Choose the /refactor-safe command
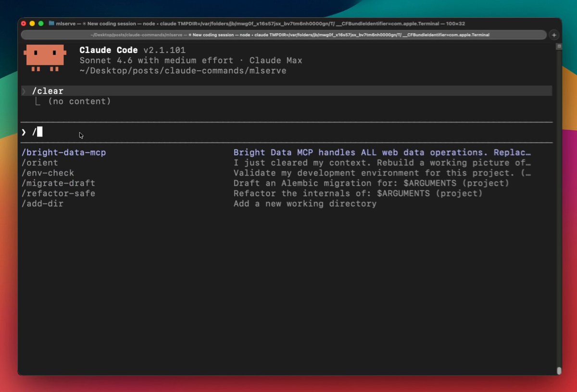This screenshot has height=392, width=577. [x=58, y=193]
